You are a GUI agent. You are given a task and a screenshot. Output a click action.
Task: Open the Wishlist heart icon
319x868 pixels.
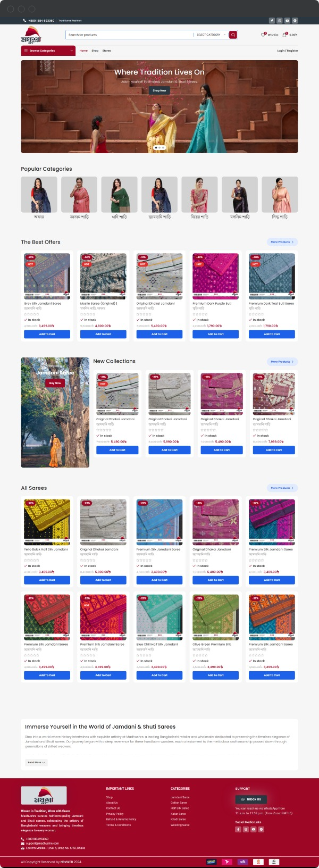(x=263, y=35)
